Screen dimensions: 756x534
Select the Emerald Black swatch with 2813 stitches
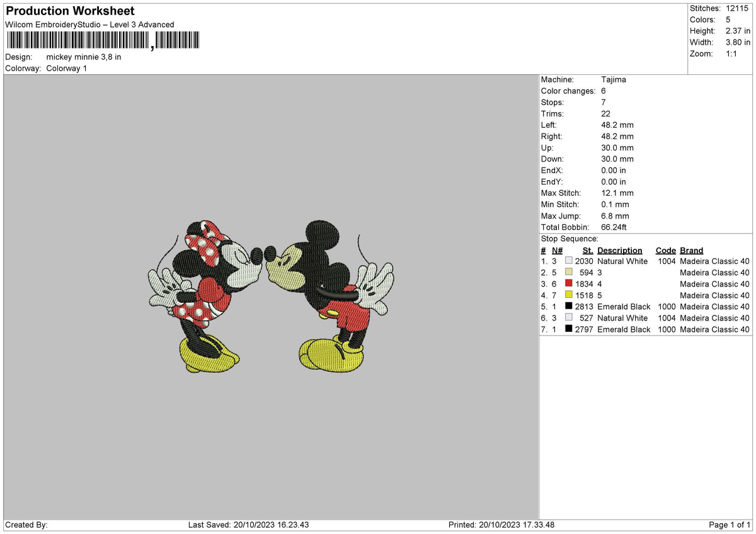tap(569, 306)
